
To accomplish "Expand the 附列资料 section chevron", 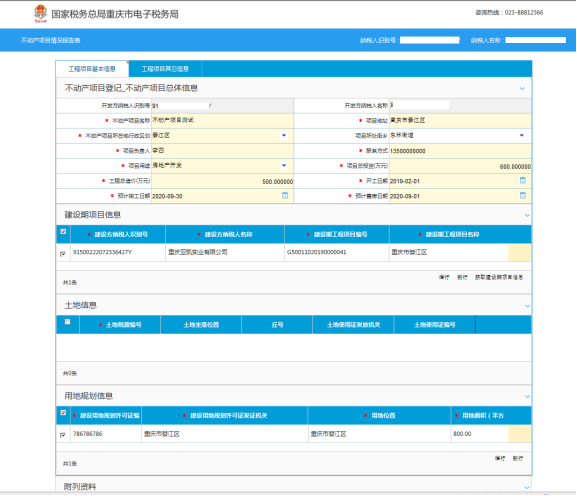I will click(527, 487).
